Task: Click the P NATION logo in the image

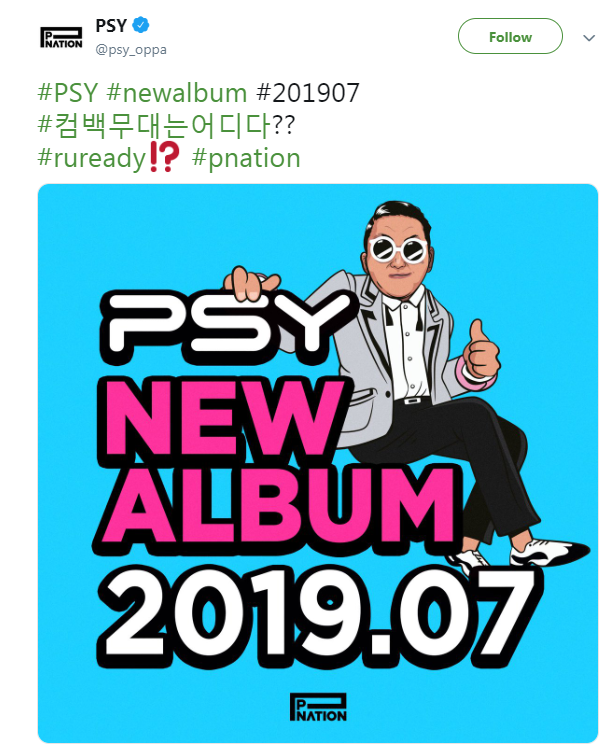Action: click(318, 707)
